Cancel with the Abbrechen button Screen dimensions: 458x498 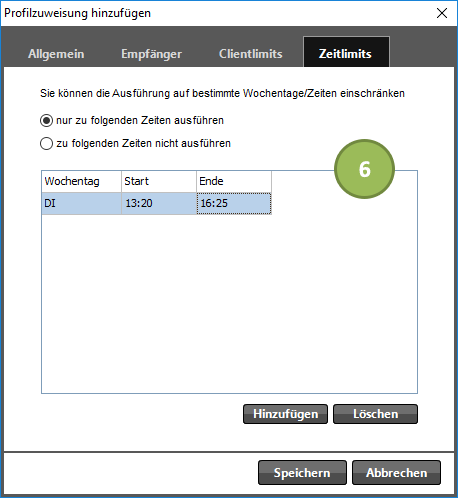pos(396,473)
